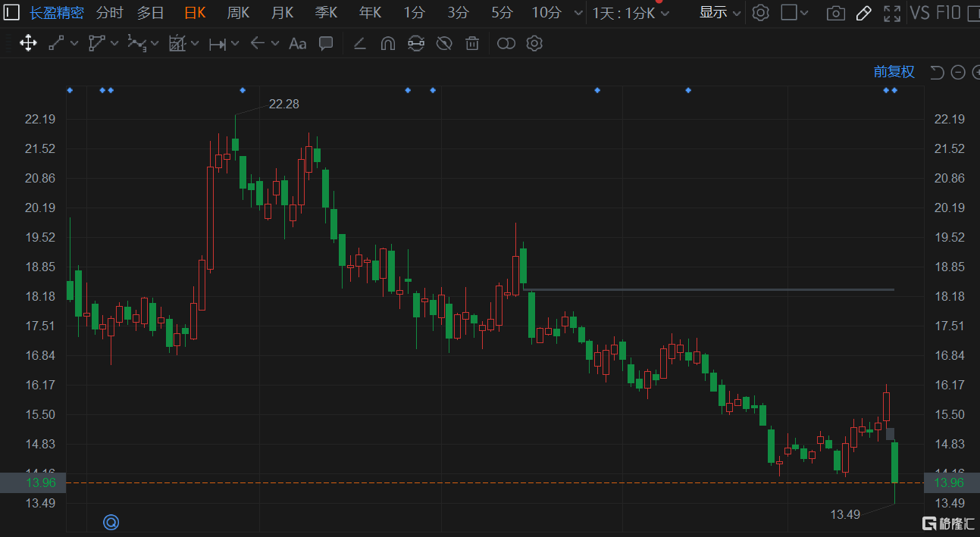Expand polyline shape tool options
The image size is (980, 537).
pos(114,44)
